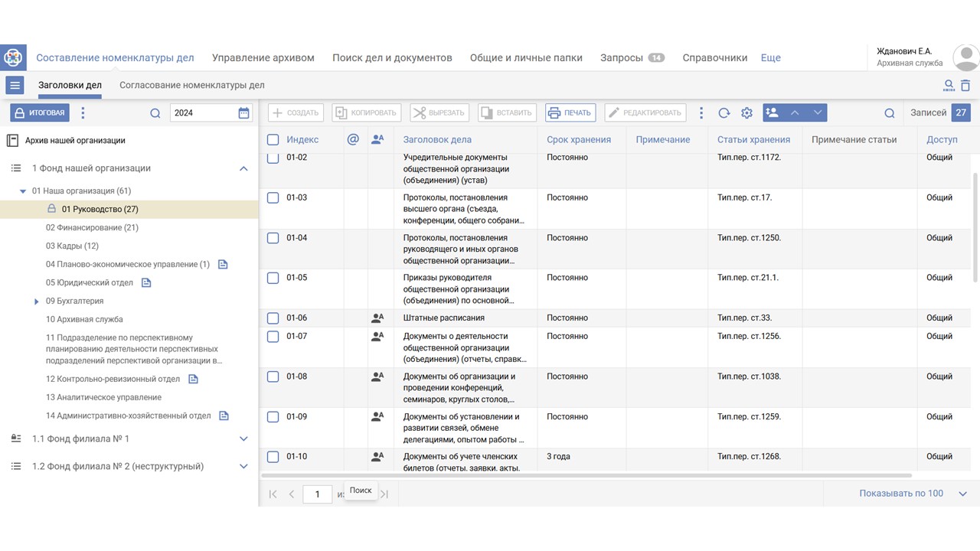Viewport: 980px width, 551px height.
Task: Expand the 1.1 Фонд филиала № 1 section
Action: pyautogui.click(x=243, y=439)
